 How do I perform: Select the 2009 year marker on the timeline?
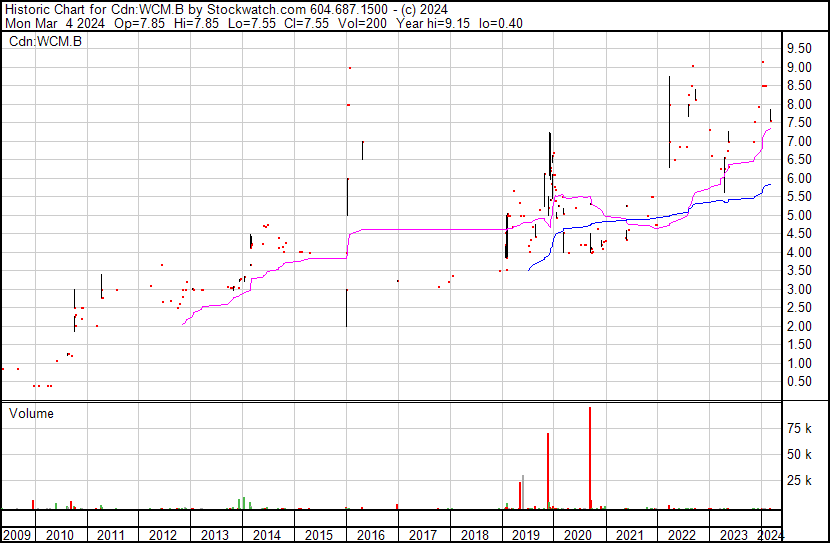coord(17,534)
